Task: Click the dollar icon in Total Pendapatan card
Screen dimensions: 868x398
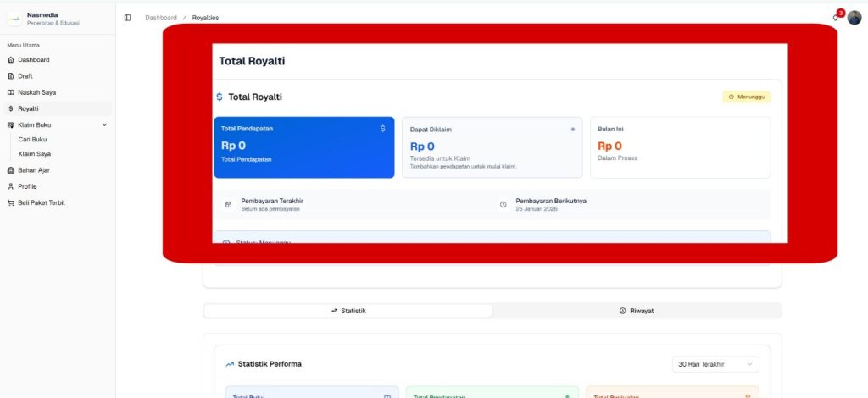Action: point(382,129)
